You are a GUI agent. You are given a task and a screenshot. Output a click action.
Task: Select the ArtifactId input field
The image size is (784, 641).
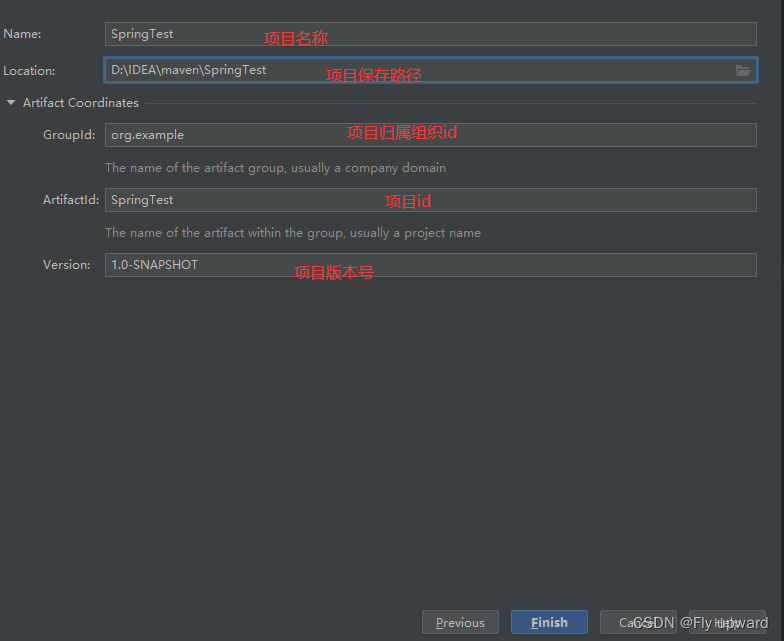430,200
